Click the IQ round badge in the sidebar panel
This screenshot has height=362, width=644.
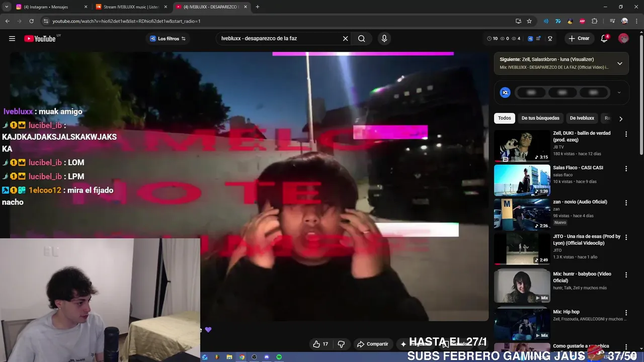coord(505,93)
